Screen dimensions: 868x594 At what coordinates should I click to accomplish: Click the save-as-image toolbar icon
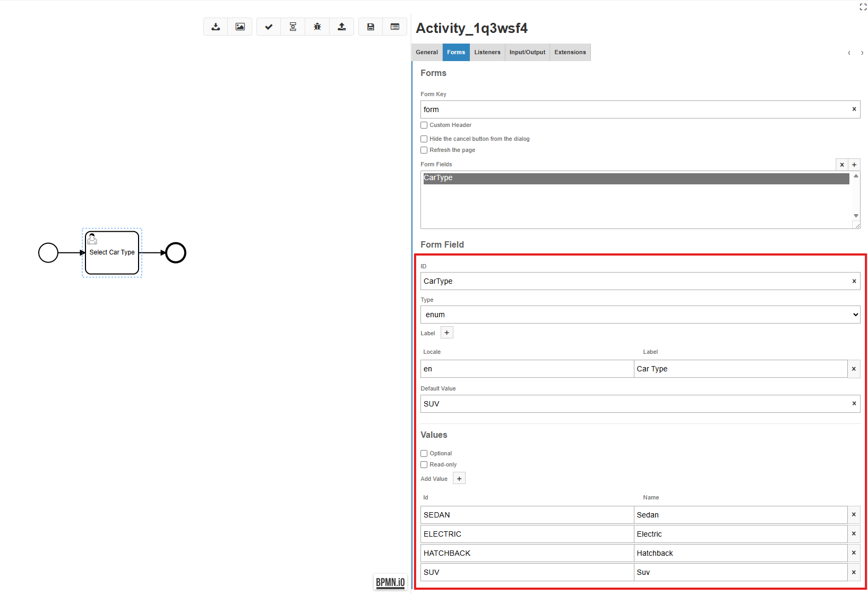(240, 27)
